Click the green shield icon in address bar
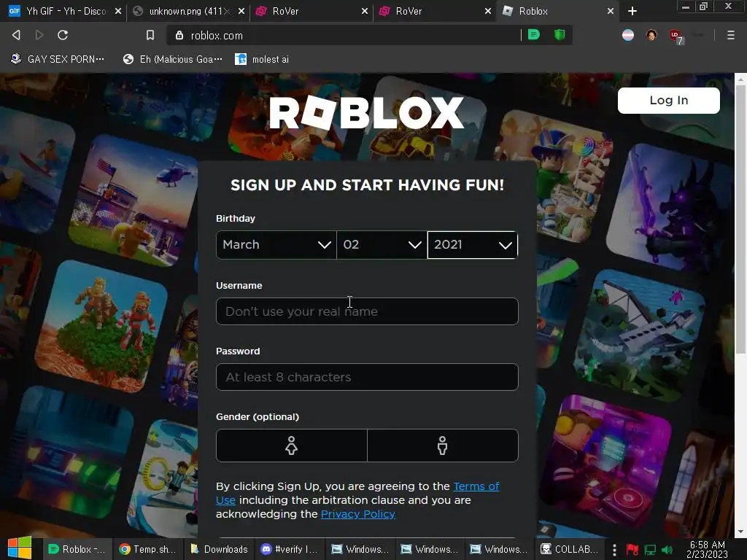The width and height of the screenshot is (747, 560). click(560, 35)
